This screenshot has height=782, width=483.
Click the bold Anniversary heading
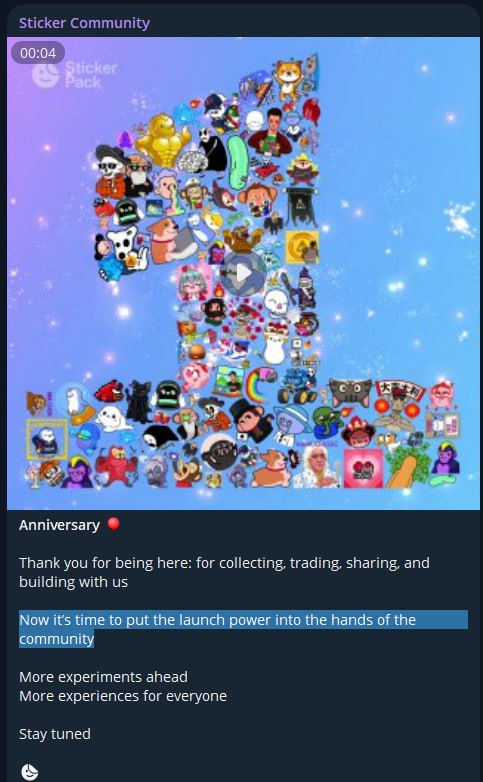tap(59, 525)
